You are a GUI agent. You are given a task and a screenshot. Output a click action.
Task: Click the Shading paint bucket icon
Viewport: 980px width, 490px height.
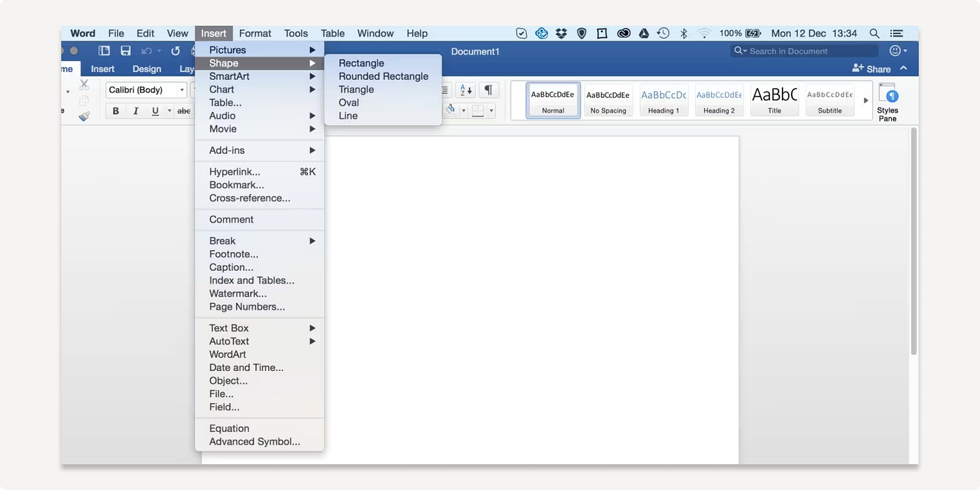click(451, 110)
